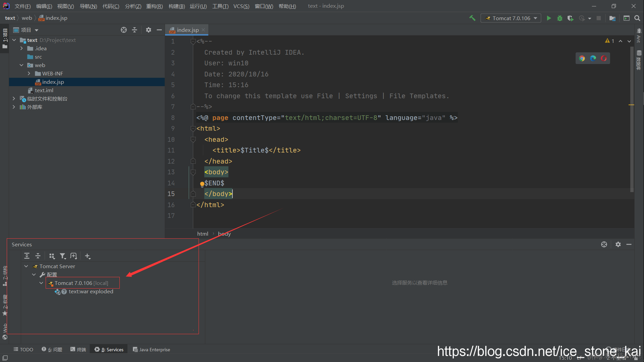
Task: Click the build project hammer icon
Action: 472,18
